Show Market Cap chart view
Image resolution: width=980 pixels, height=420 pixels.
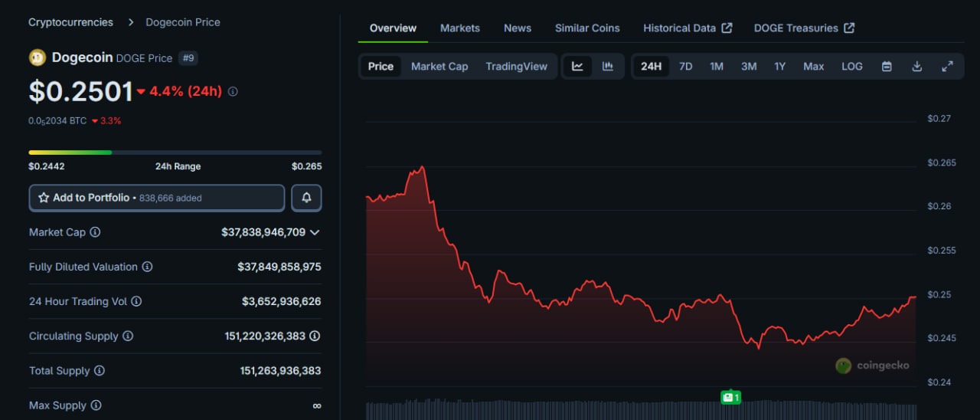(439, 67)
